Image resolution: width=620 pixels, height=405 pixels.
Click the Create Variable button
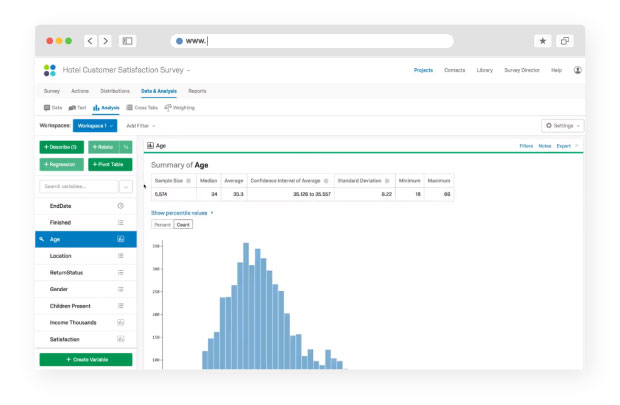(x=85, y=359)
